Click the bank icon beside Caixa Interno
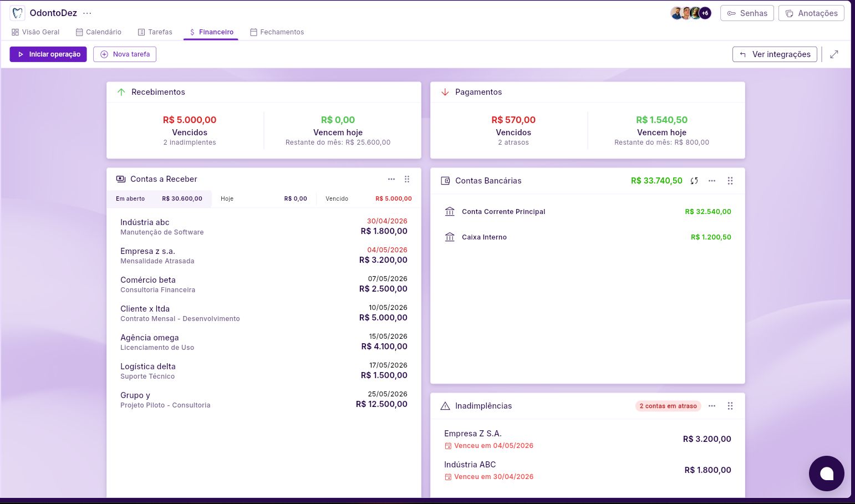 [450, 237]
